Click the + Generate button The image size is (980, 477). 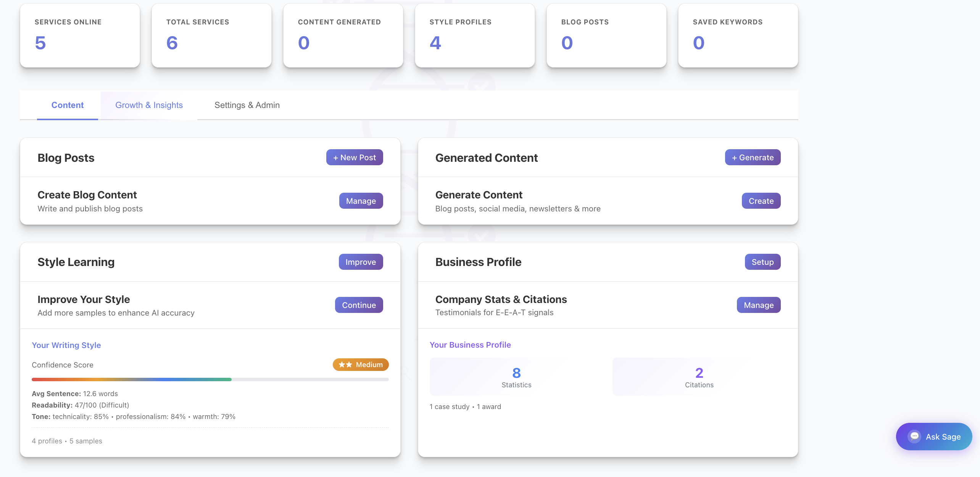[x=752, y=157]
